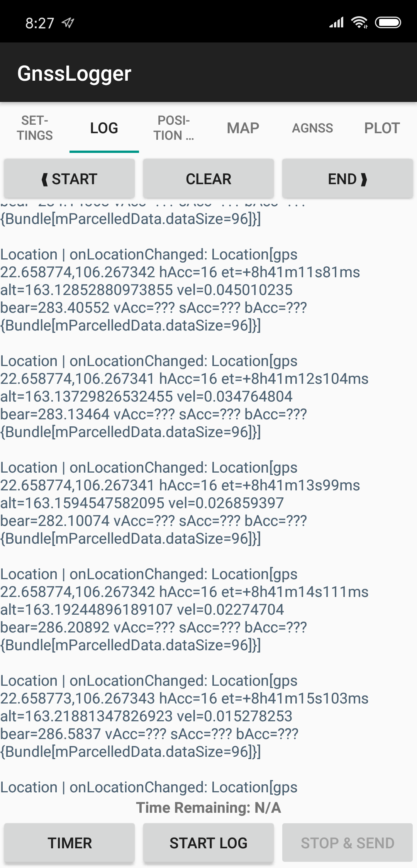Tap the Wi-Fi status icon
The height and width of the screenshot is (868, 417).
[359, 23]
